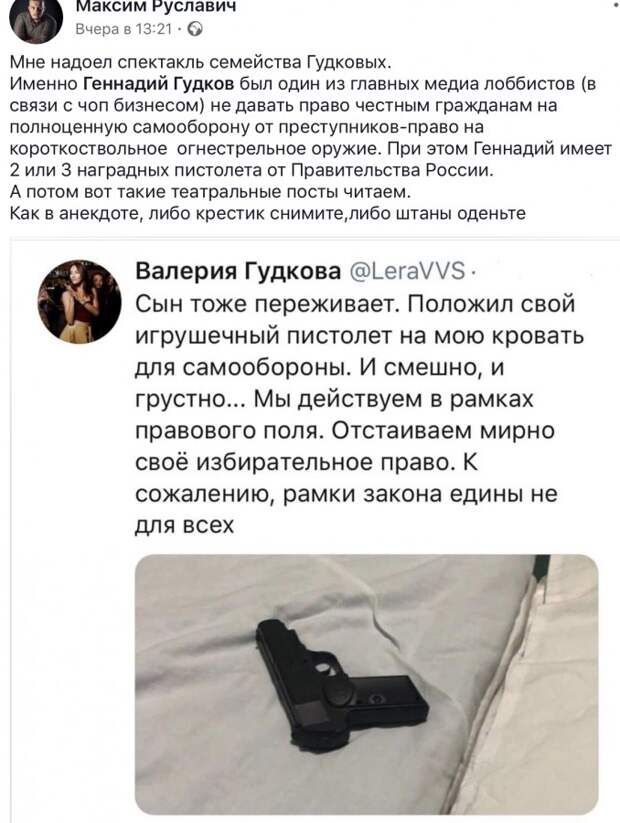
Task: Click the dot in the top-right corner of the post
Action: click(615, 5)
